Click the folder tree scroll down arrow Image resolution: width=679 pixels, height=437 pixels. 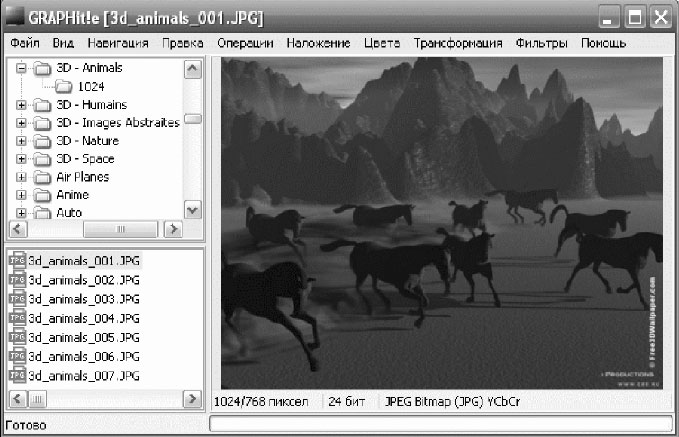click(193, 211)
